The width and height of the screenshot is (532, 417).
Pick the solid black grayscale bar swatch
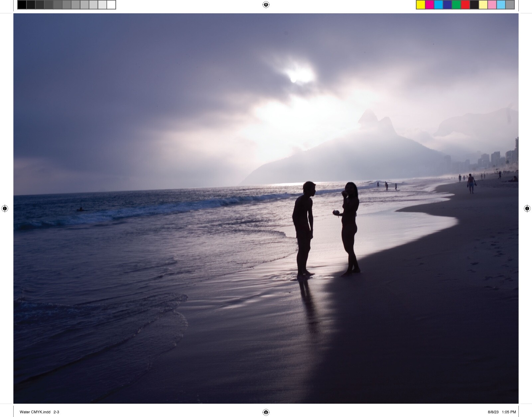(22, 5)
